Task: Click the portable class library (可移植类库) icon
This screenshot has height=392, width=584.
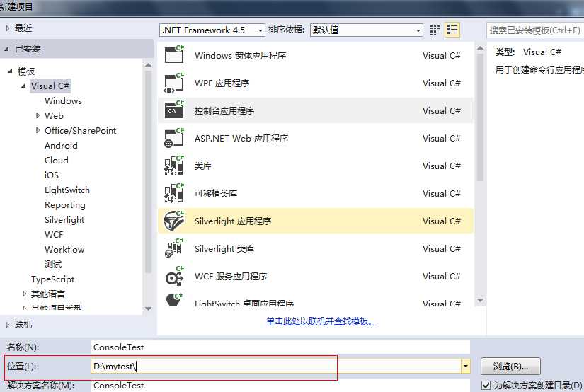Action: tap(174, 193)
